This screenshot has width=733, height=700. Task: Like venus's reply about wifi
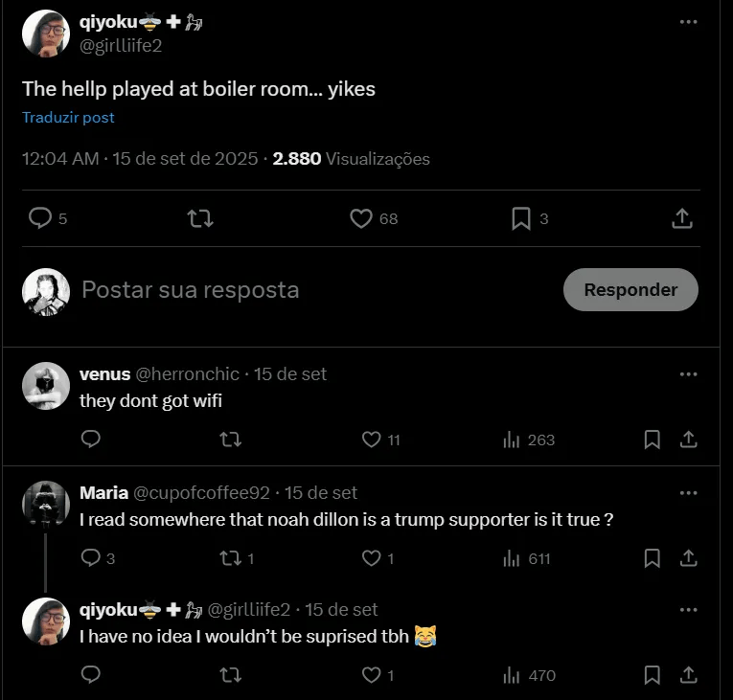(372, 440)
